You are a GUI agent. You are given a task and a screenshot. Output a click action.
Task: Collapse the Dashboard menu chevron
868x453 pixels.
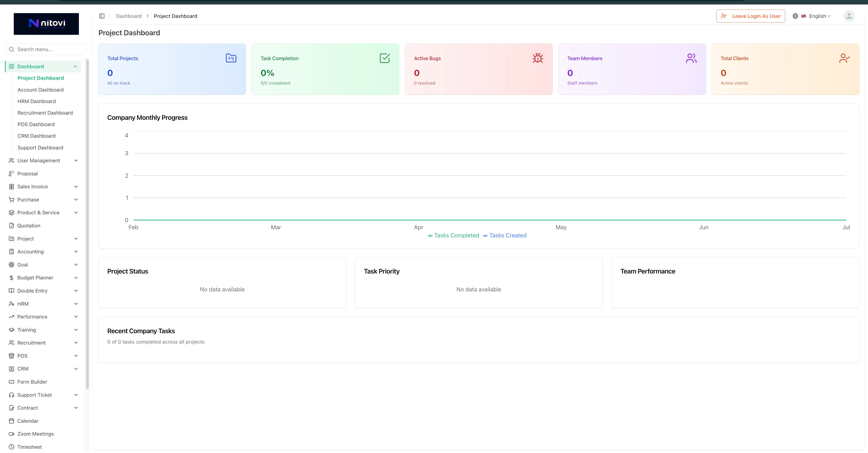coord(75,66)
